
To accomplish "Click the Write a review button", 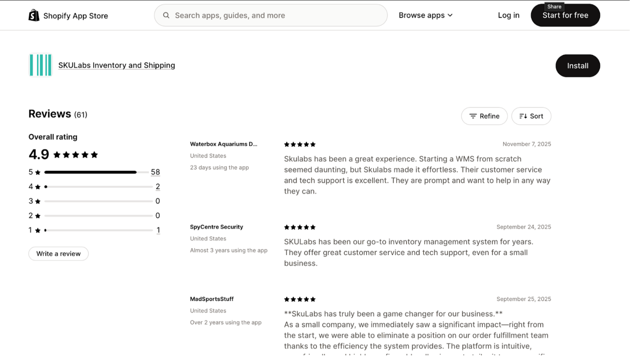I will point(59,254).
